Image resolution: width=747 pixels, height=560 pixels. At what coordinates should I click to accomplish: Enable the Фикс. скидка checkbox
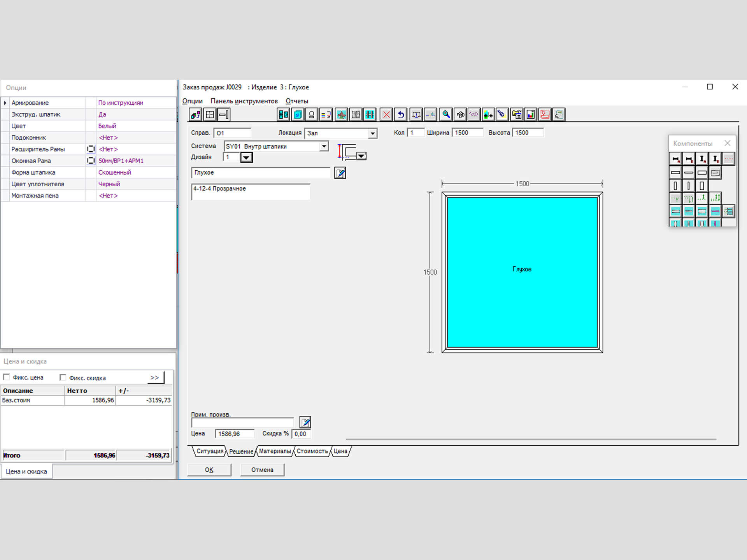coord(63,377)
